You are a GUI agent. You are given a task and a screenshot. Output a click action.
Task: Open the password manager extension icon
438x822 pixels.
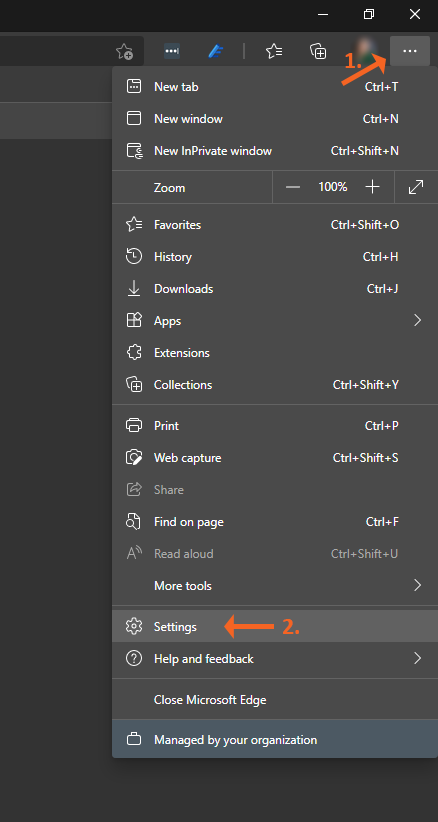click(172, 51)
